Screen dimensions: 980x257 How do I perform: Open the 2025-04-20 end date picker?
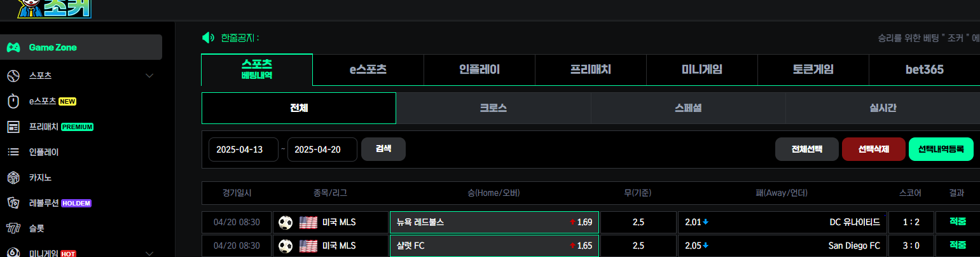coord(322,149)
